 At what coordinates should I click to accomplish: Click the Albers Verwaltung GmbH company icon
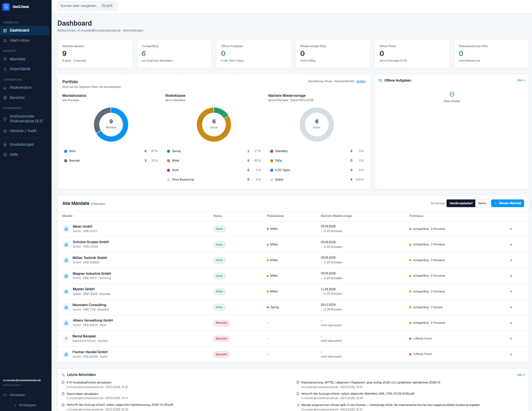[66, 323]
